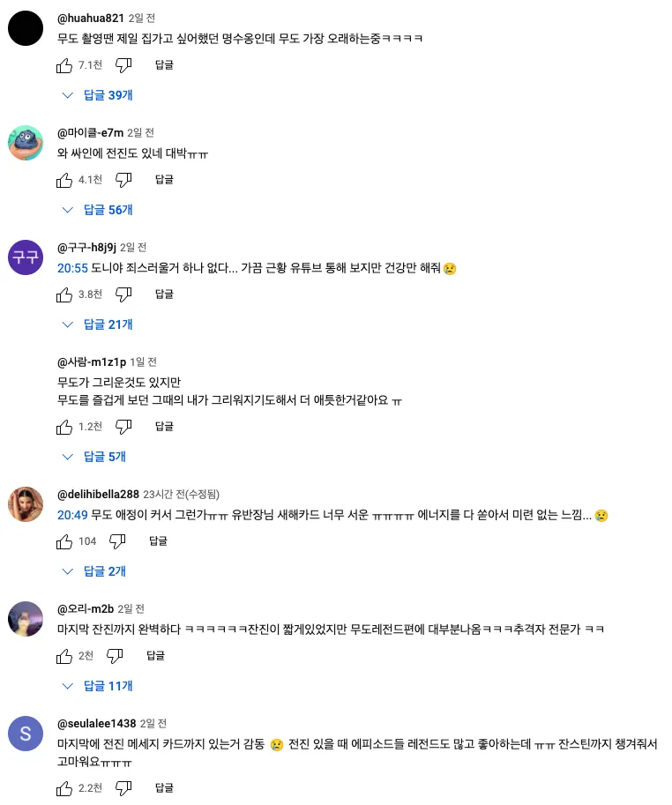Dislike @huahua821's comment with thumbs down

tap(123, 64)
